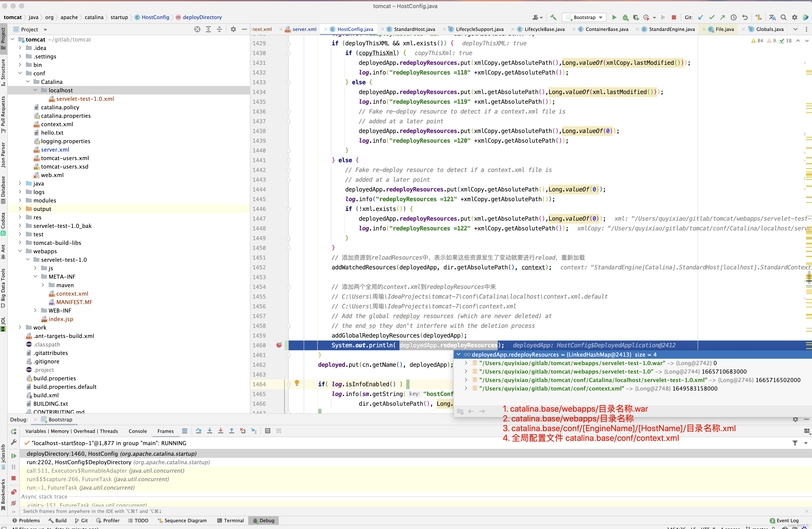
Task: Expand the WEB-INF folder
Action: pos(35,310)
